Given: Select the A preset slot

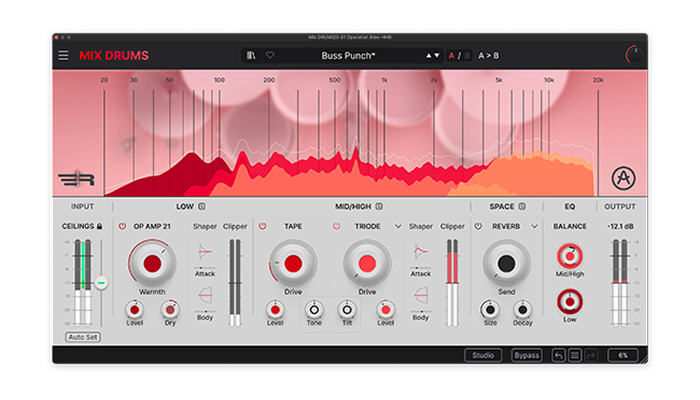Looking at the screenshot, I should (x=451, y=56).
